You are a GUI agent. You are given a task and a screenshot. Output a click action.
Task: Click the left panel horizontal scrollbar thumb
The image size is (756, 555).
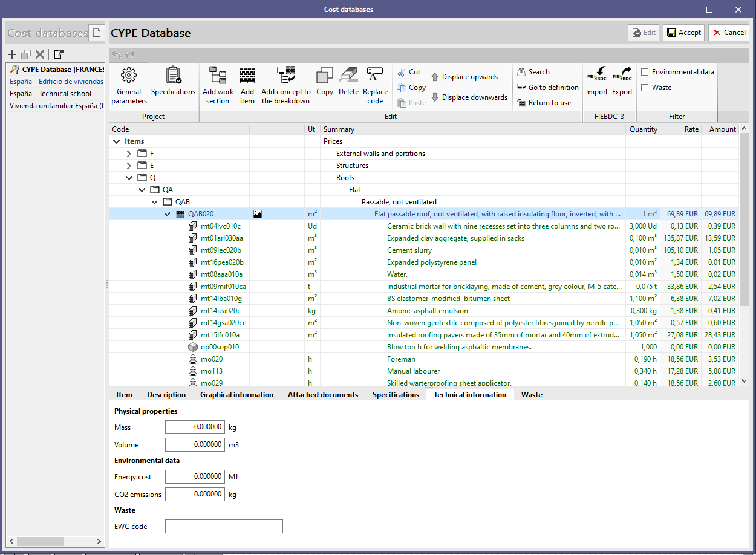pyautogui.click(x=39, y=541)
